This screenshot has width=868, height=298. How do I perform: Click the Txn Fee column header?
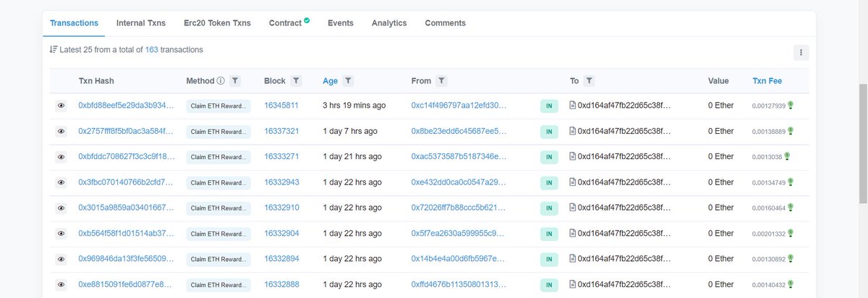(x=767, y=81)
